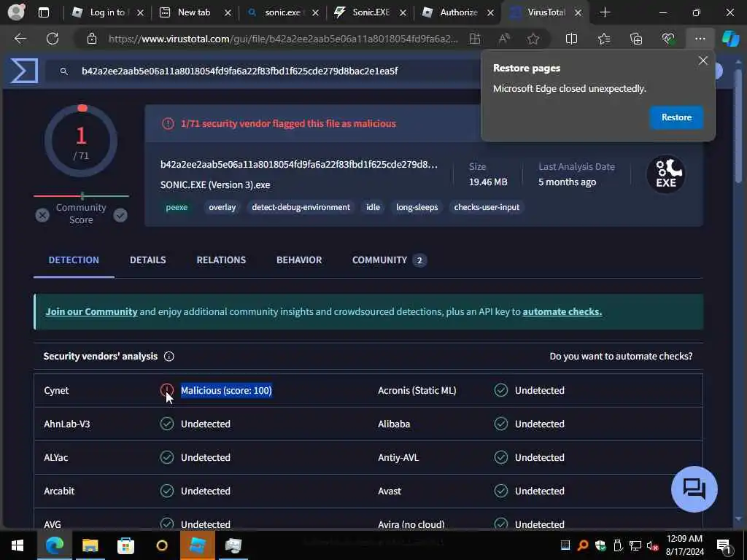Open the BEHAVIOR tab
The height and width of the screenshot is (560, 747).
point(299,260)
